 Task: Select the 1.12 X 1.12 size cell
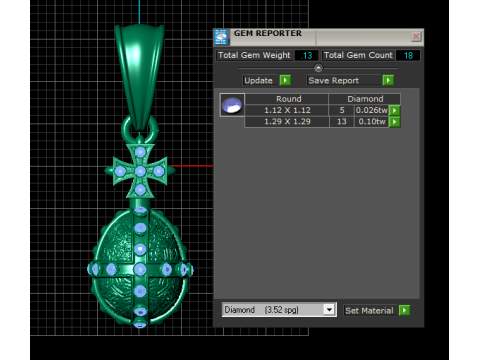click(287, 110)
